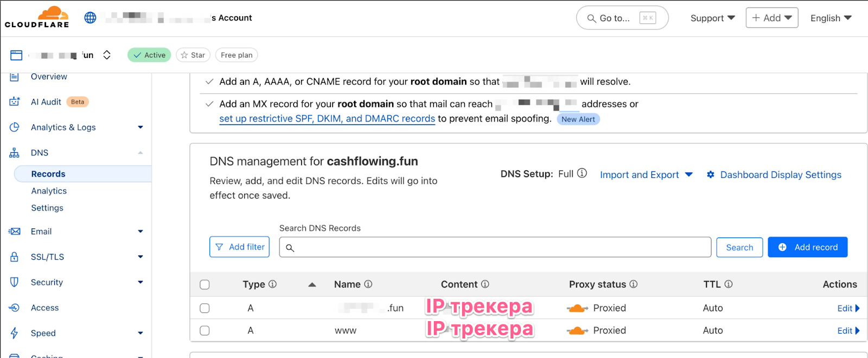Click the Analytics & Logs pie icon
The width and height of the screenshot is (868, 358).
tap(15, 127)
